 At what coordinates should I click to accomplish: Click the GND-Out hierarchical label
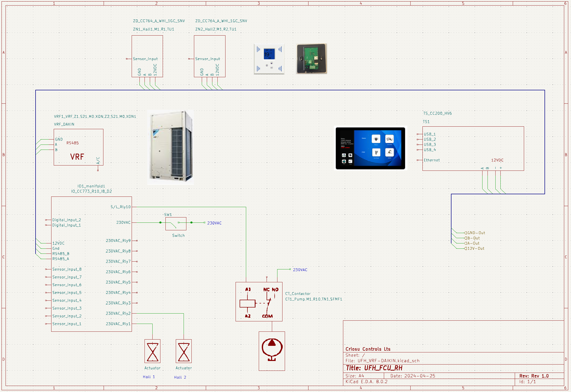476,233
